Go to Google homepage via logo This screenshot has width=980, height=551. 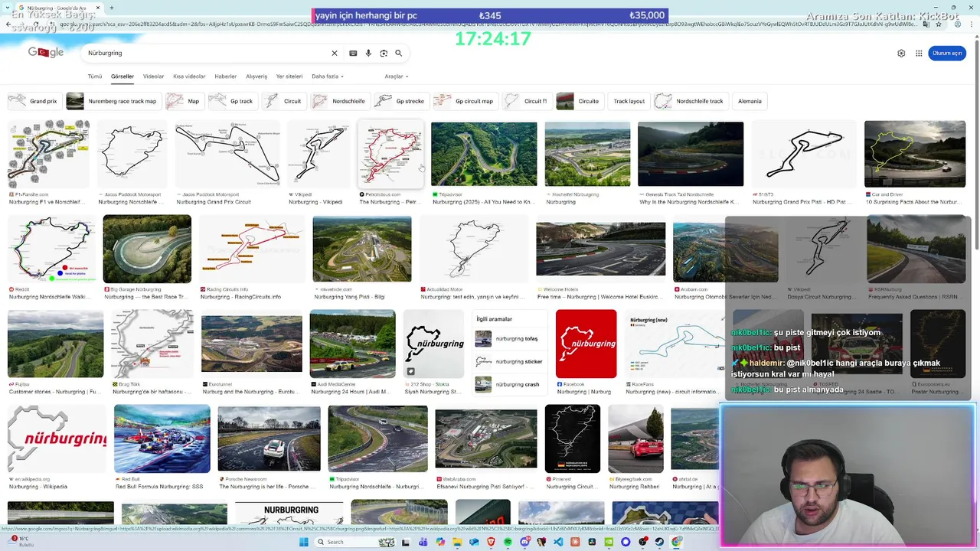click(x=46, y=52)
